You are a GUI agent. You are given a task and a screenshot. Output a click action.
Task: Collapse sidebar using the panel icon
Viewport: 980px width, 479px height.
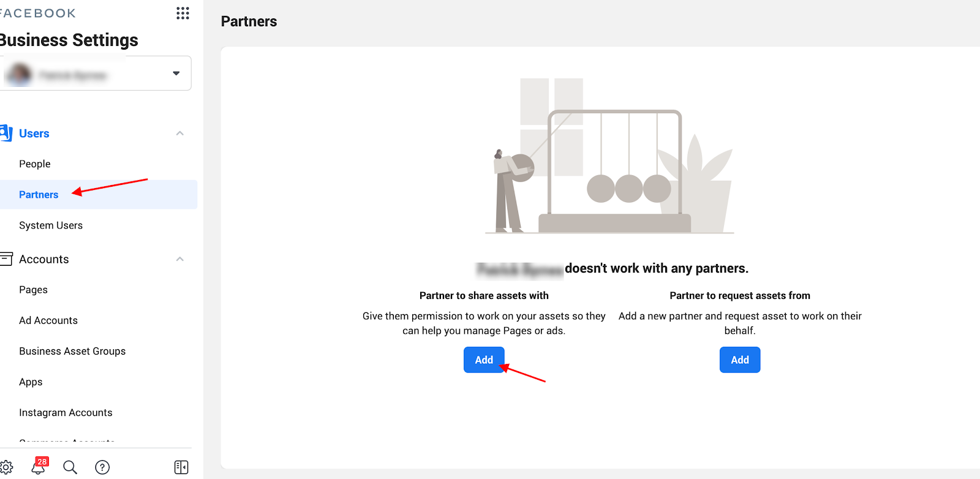tap(181, 467)
